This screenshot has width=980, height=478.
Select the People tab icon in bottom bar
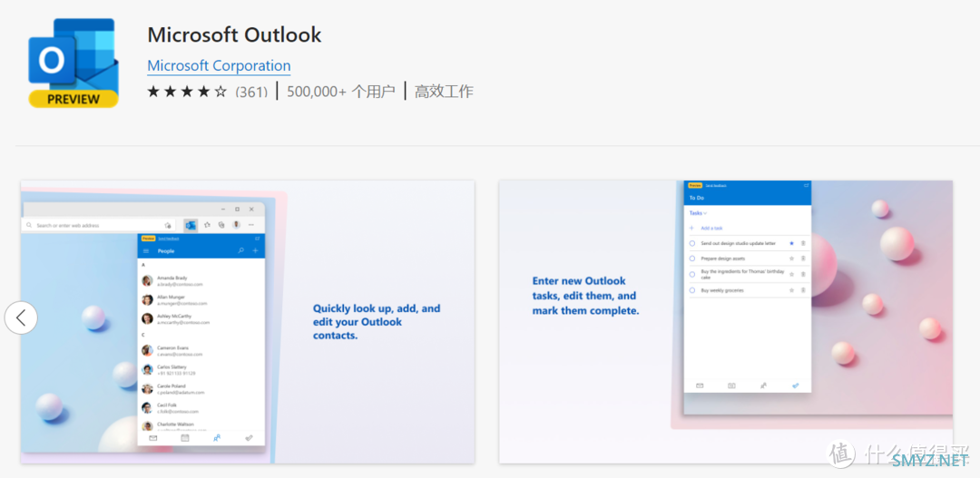click(x=217, y=438)
